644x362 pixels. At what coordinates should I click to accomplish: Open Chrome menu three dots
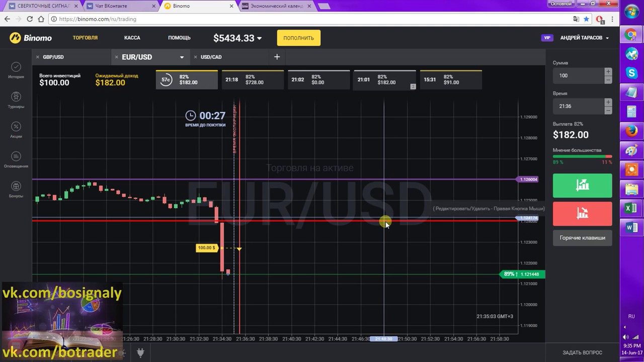pyautogui.click(x=612, y=19)
